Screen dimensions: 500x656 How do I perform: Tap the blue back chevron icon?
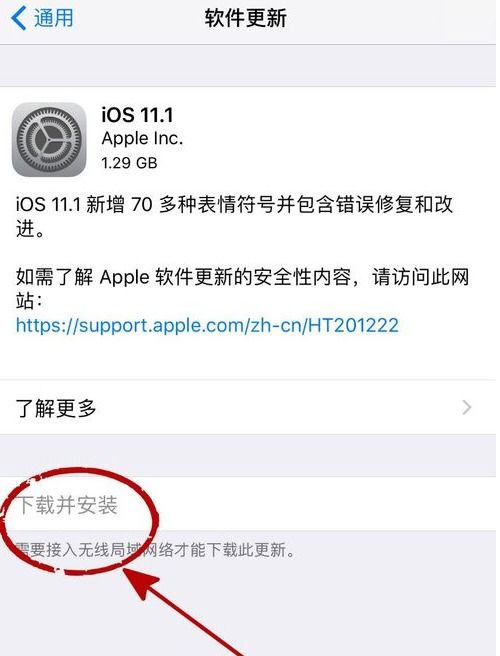pyautogui.click(x=18, y=18)
